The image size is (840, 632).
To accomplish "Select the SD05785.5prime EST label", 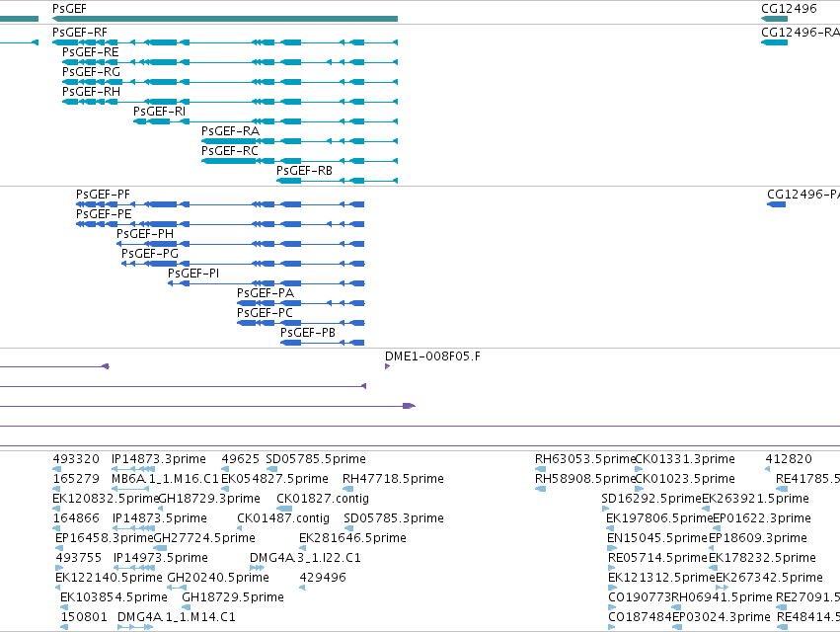I will click(x=316, y=459).
